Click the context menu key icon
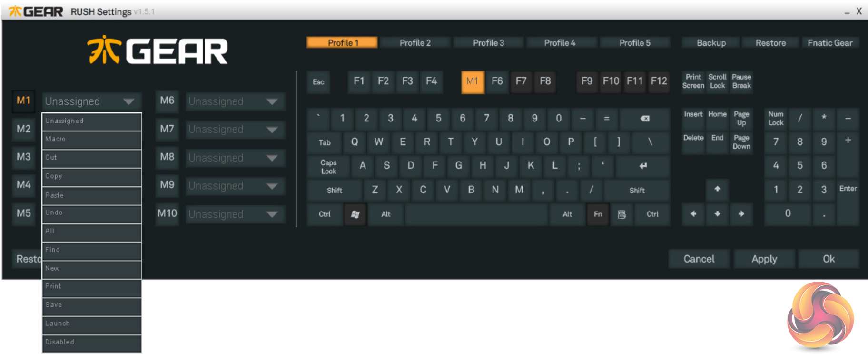This screenshot has height=354, width=868. click(621, 214)
